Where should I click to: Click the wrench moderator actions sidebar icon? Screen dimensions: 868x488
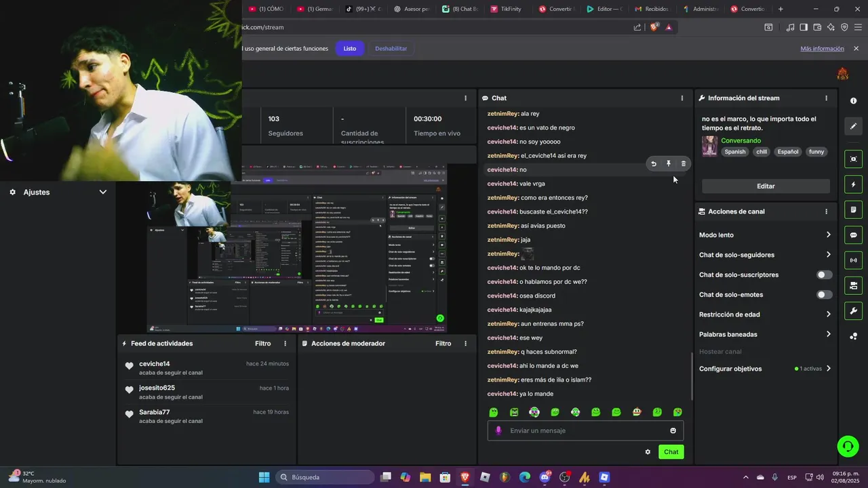[x=853, y=311]
